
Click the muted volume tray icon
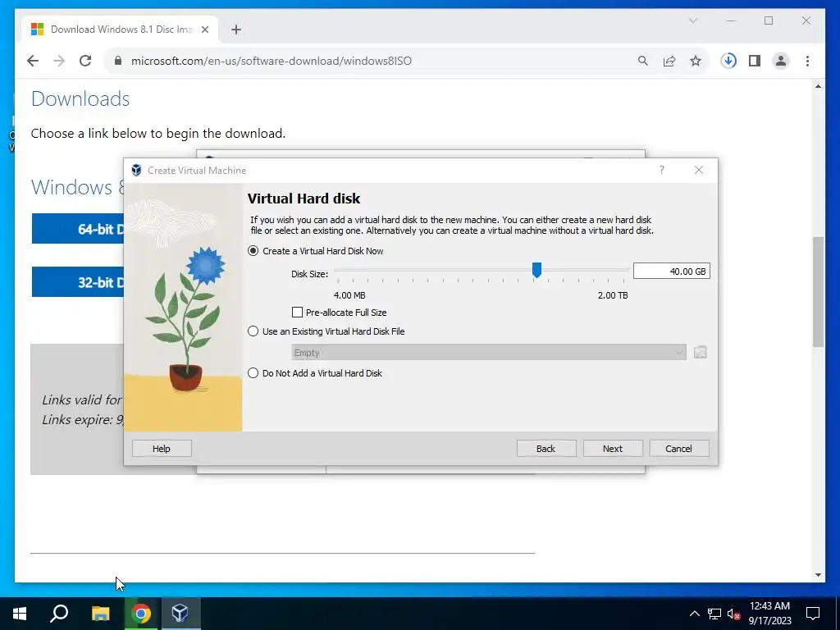click(x=733, y=614)
